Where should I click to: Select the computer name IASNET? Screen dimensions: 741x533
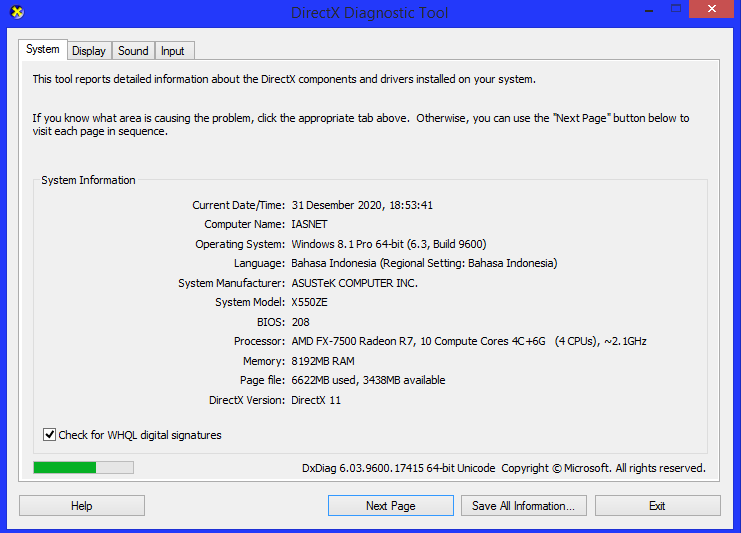(309, 224)
